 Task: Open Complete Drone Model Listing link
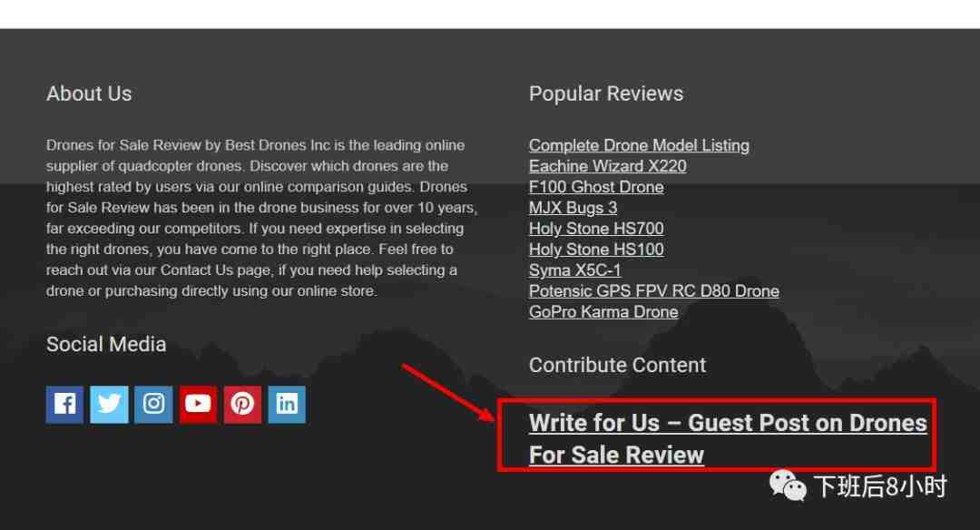coord(639,145)
